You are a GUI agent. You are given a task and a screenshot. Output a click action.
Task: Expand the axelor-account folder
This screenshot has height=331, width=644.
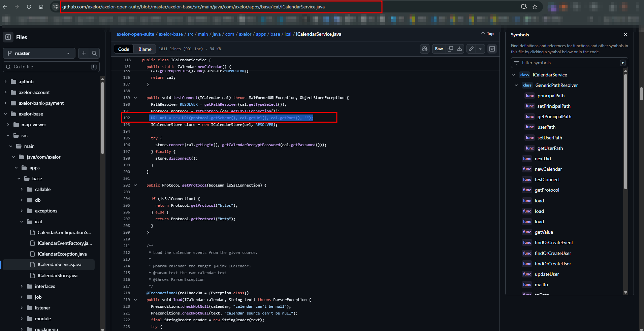5,92
